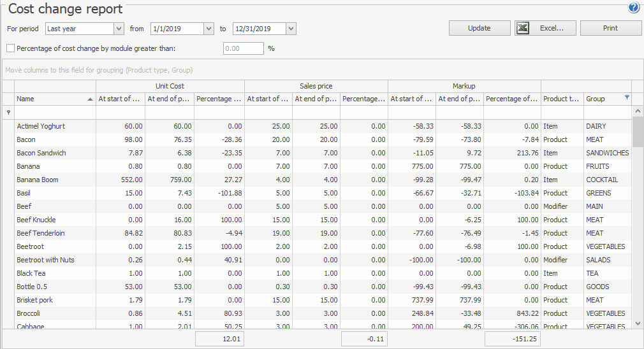Click the Markup band header
This screenshot has width=644, height=349.
[464, 86]
